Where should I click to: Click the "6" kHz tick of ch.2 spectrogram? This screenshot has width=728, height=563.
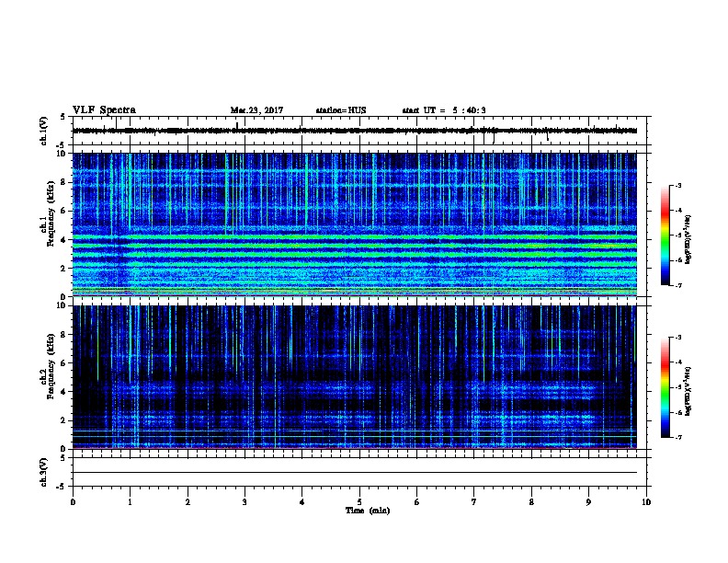tap(63, 363)
